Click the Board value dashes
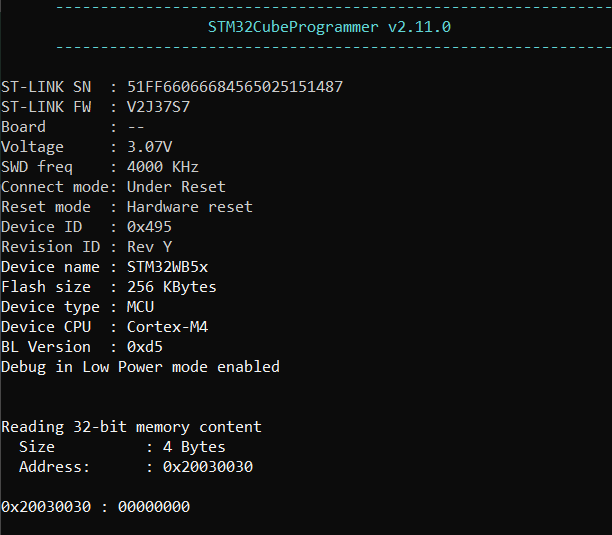612x535 pixels. tap(136, 127)
